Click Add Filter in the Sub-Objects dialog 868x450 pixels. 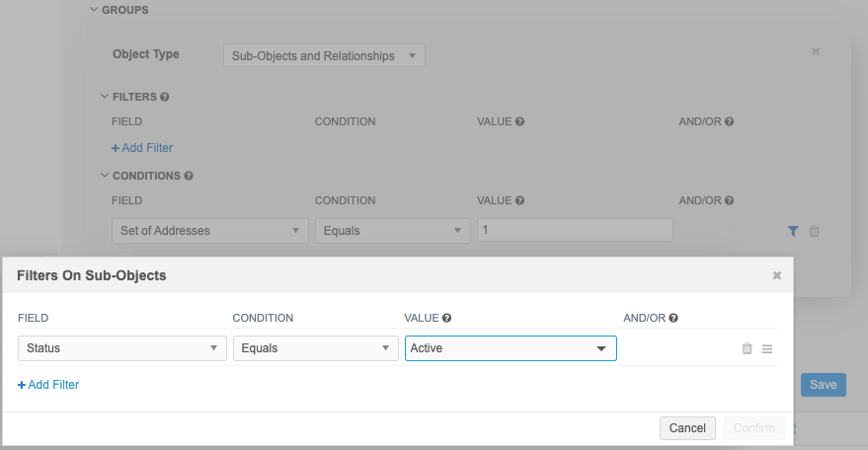(48, 385)
